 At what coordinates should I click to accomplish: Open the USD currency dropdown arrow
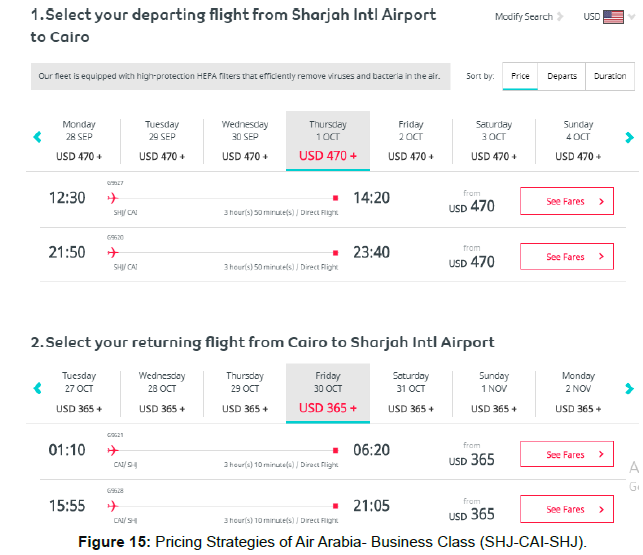[632, 17]
